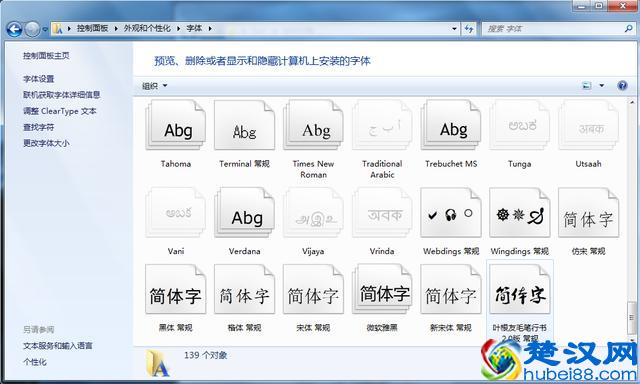The width and height of the screenshot is (640, 384).
Task: Open recent pages dropdown beside Forward
Action: click(x=44, y=29)
